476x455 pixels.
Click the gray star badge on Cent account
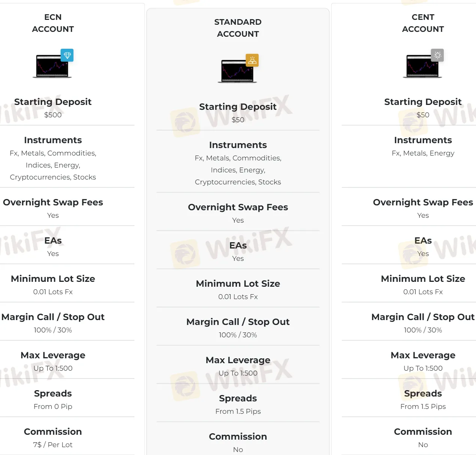click(x=437, y=55)
